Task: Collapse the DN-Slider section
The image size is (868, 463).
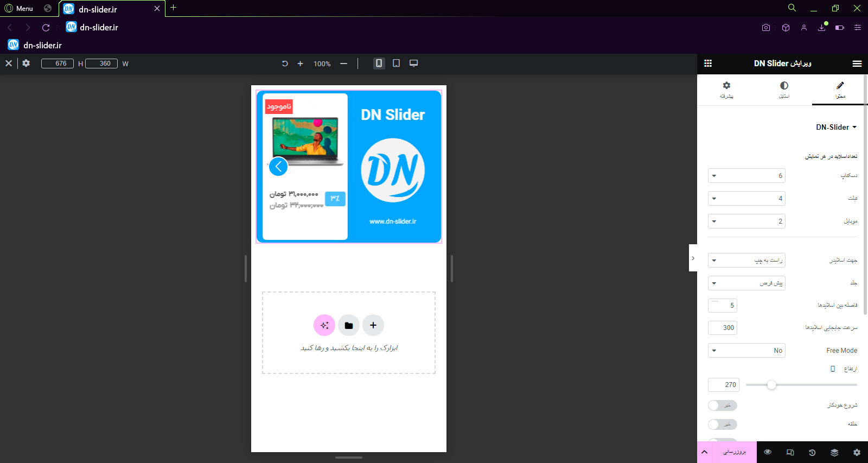Action: (x=837, y=127)
